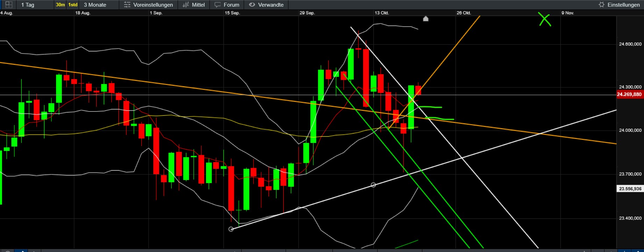Switch to the 1std quick interval
The image size is (644, 252).
73,5
